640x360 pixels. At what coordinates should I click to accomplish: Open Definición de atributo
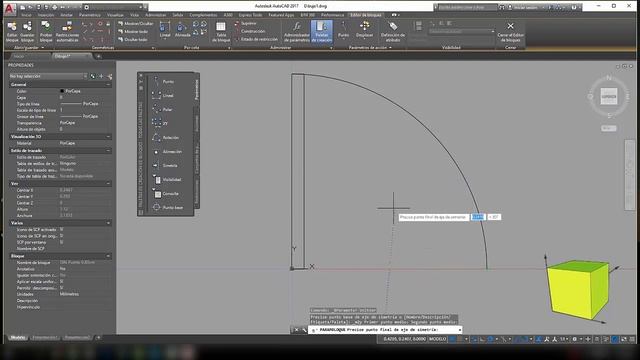tap(393, 31)
